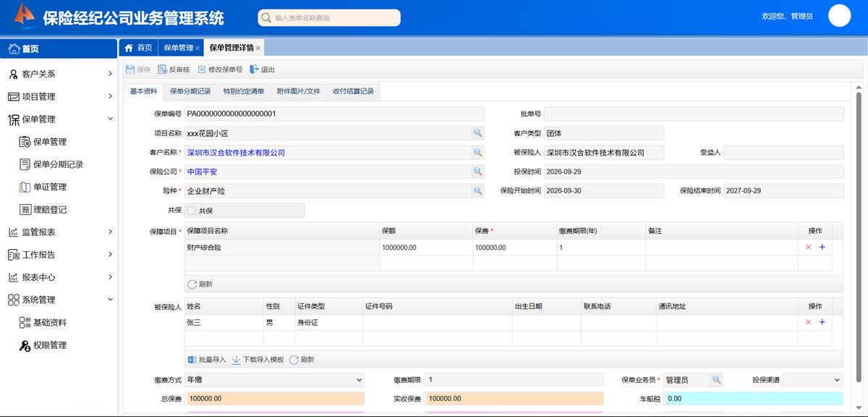Open lookup icon for 险种 field
The width and height of the screenshot is (868, 417).
477,191
